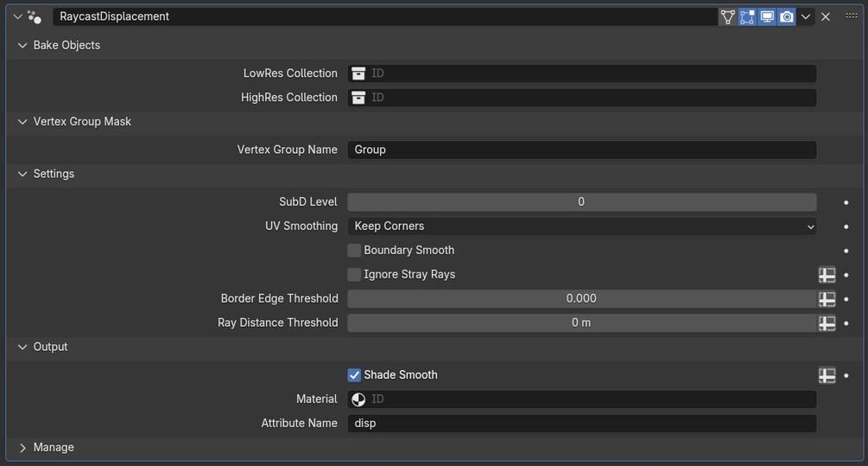Animate Border Edge Threshold keyframe dot
868x466 pixels.
coord(846,299)
